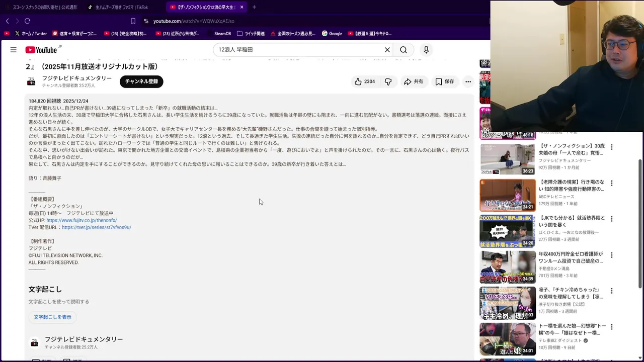The image size is (644, 362).
Task: Subscribe with チャンネル登録 button
Action: [x=141, y=81]
